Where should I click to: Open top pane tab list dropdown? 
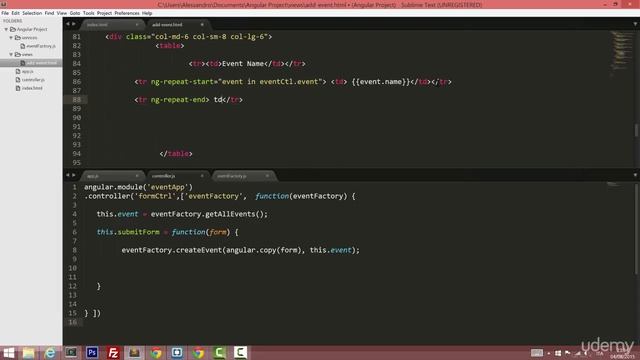coord(635,24)
